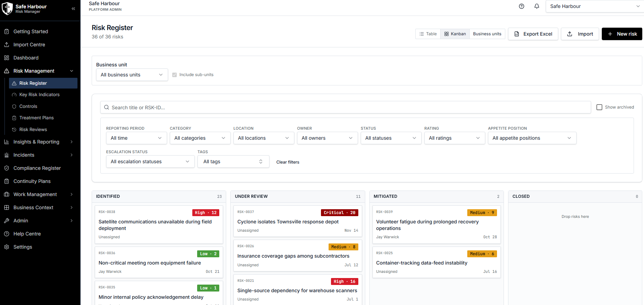Click the Import button
This screenshot has height=305, width=644.
pyautogui.click(x=580, y=34)
